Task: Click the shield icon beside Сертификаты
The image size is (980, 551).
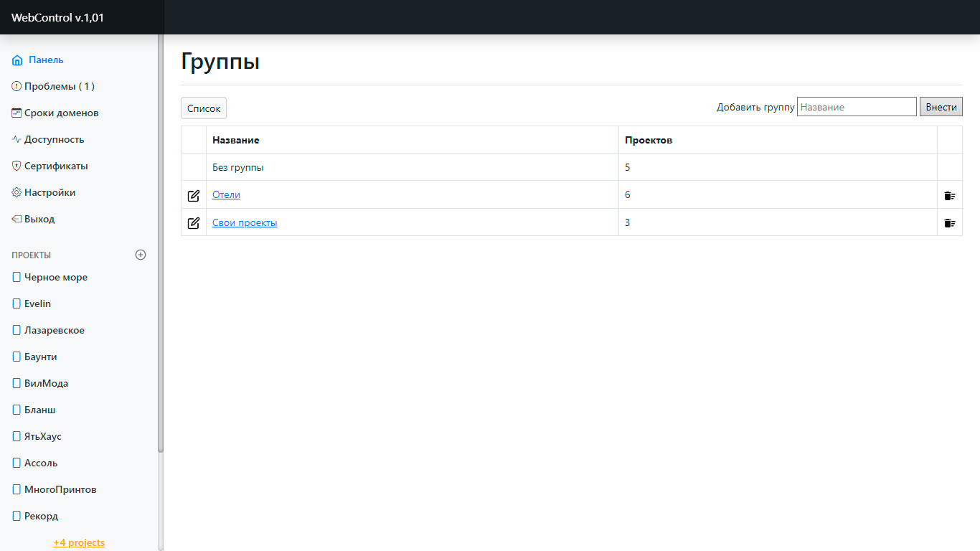Action: [17, 166]
